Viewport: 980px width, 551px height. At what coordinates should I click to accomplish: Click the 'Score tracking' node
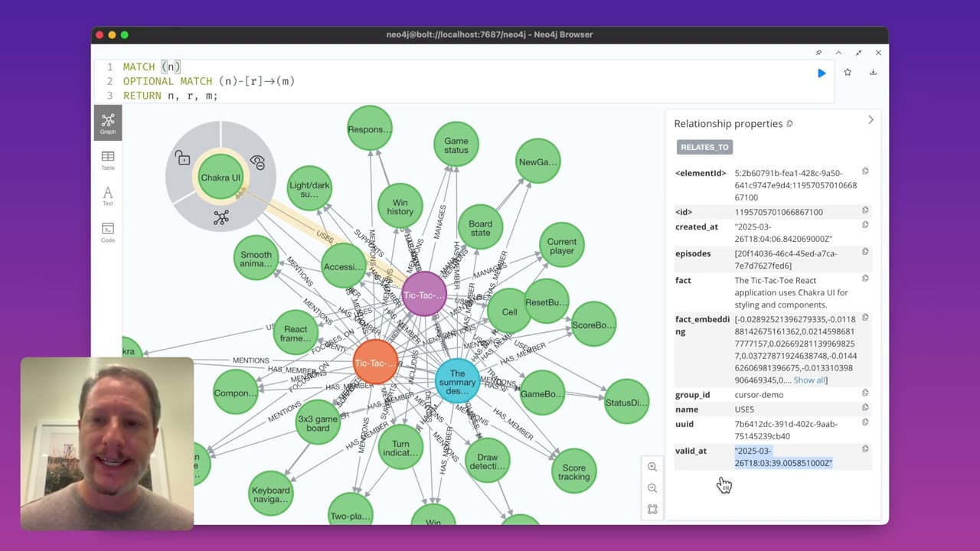tap(574, 471)
